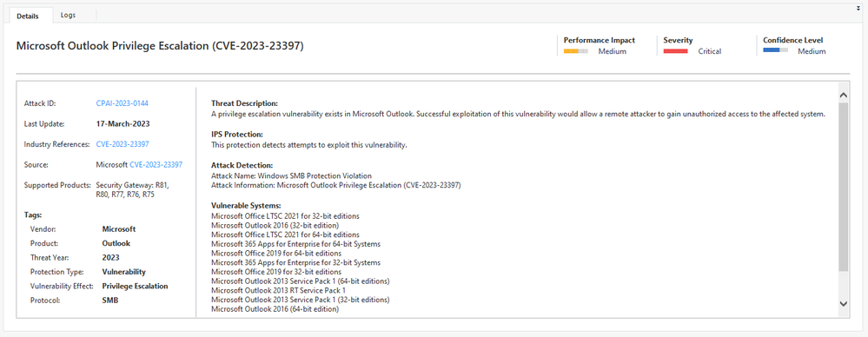Click the Protection Type value Vulnerability
This screenshot has height=337, width=868.
[124, 272]
